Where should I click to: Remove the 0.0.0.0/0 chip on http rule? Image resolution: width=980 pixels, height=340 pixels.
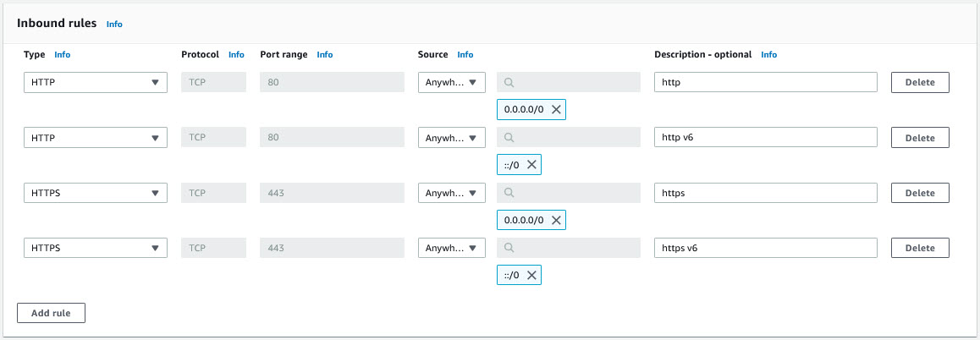(556, 109)
